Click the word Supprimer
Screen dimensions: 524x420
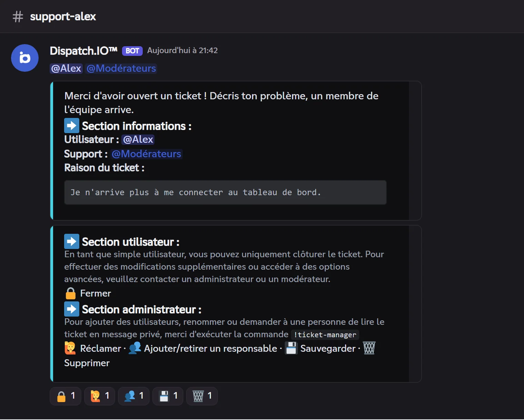click(x=87, y=363)
